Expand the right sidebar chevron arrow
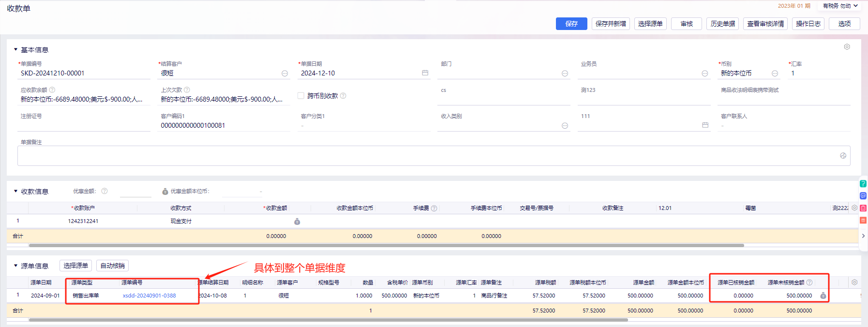 (863, 236)
